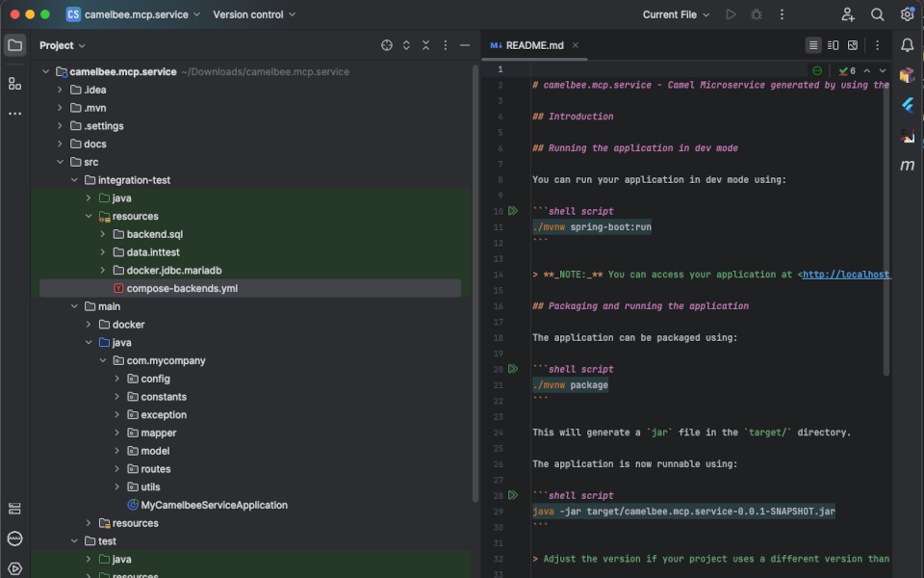Open IDE settings gear icon
This screenshot has height=578, width=924.
coord(908,14)
